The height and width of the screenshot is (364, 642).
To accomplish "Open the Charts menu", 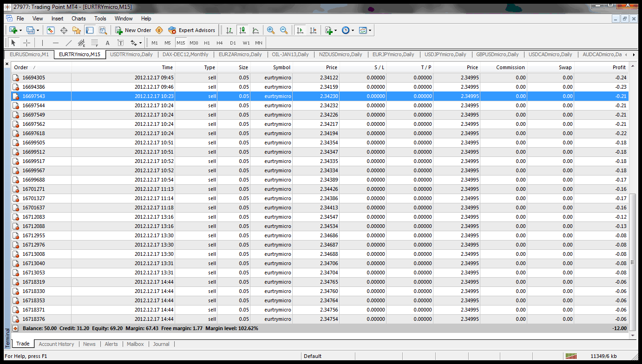I will tap(79, 19).
